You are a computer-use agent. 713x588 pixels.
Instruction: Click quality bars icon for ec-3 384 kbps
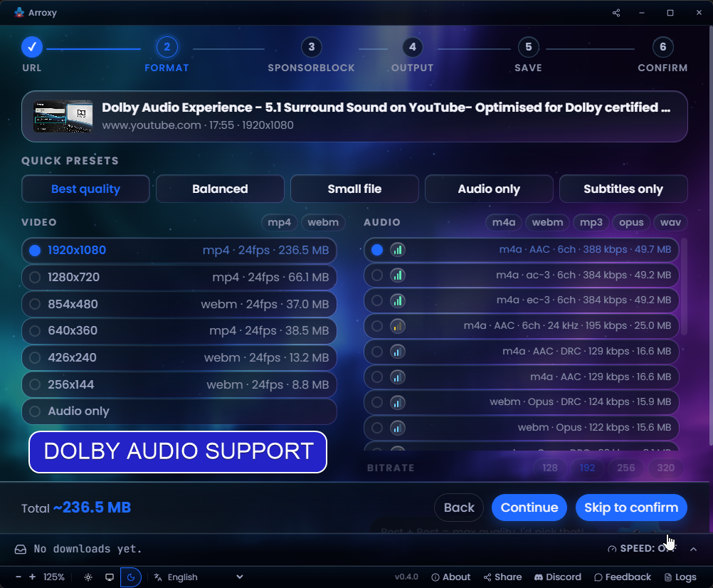pos(398,300)
